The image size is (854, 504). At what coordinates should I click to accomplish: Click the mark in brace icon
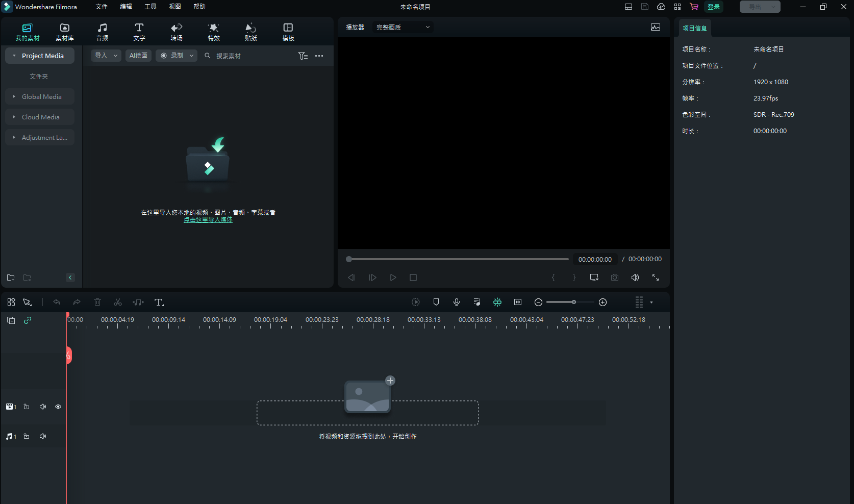(x=554, y=278)
